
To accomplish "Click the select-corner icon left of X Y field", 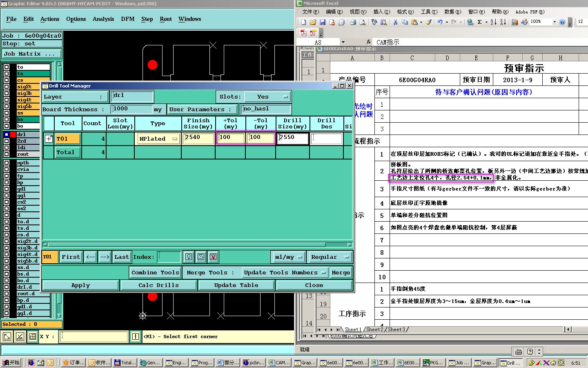I will click(x=7, y=337).
